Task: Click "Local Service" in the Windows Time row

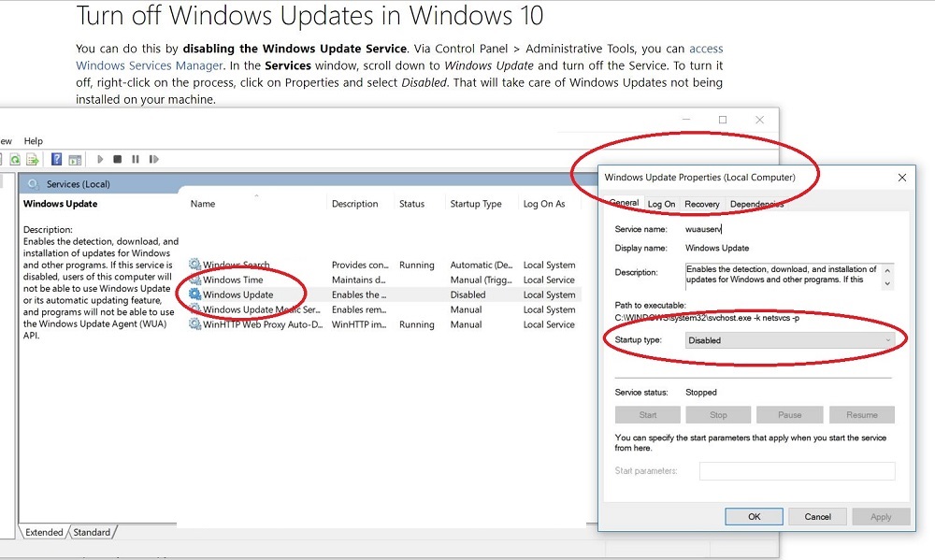Action: coord(549,280)
